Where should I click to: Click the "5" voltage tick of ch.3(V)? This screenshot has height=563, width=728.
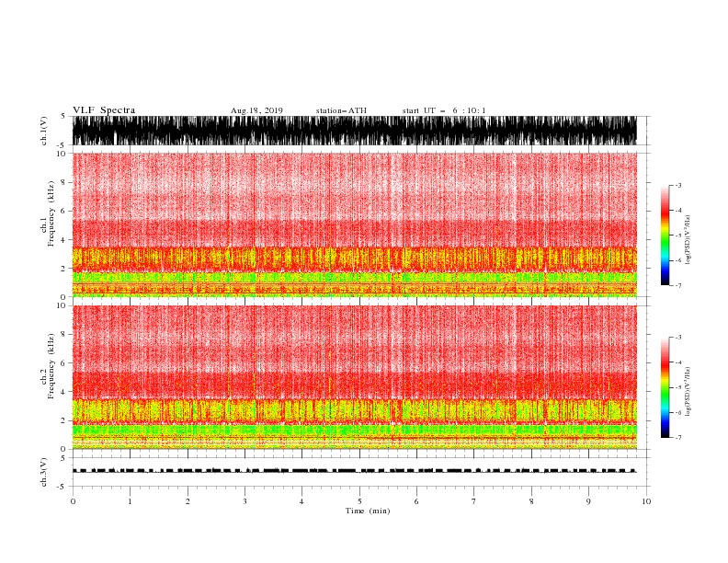tap(63, 458)
